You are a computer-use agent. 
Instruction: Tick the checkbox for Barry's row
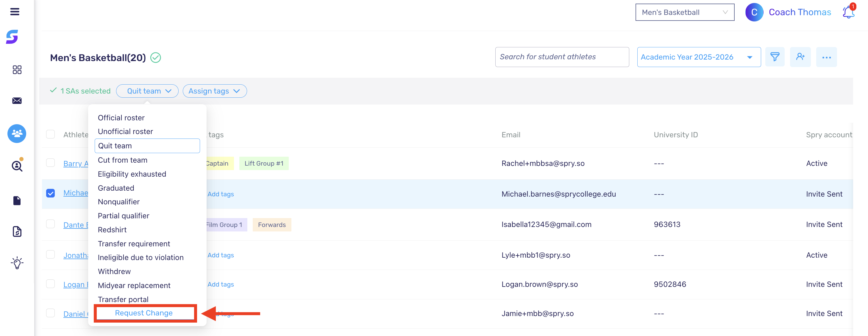51,163
